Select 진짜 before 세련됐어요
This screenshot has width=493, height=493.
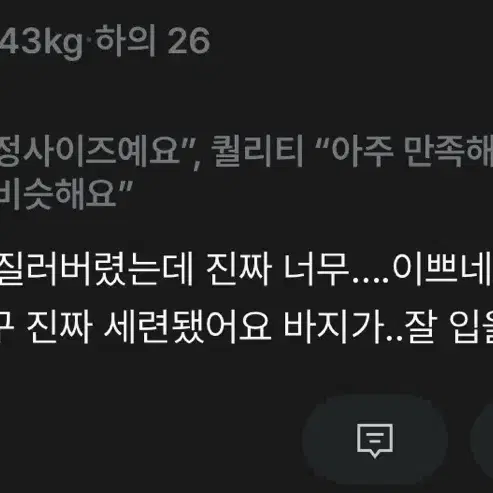[x=59, y=327]
